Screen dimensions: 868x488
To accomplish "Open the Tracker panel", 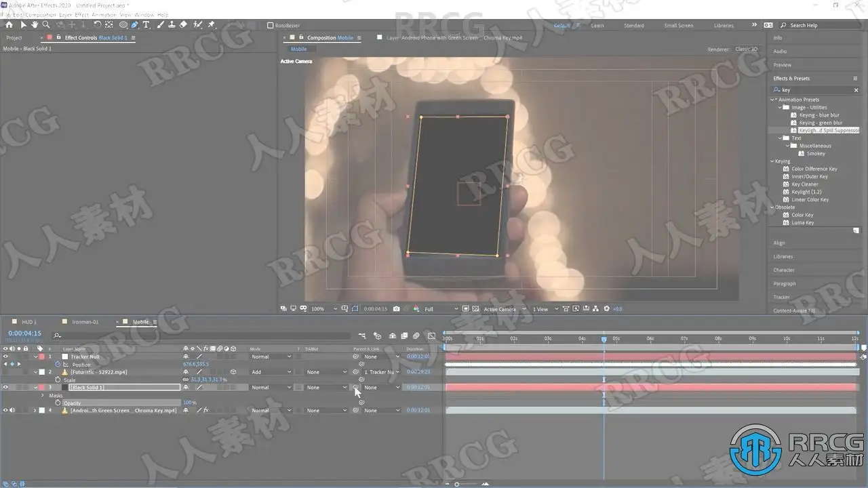I will [x=781, y=297].
